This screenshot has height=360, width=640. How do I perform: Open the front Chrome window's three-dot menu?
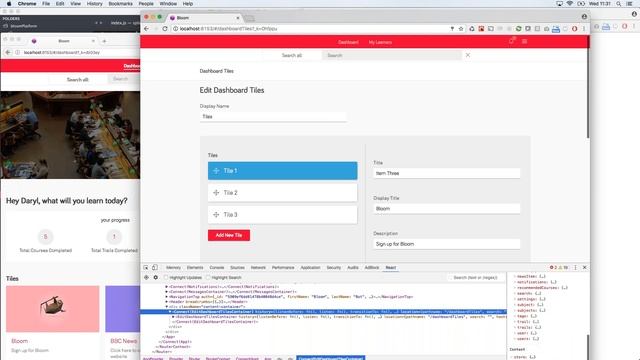[584, 29]
